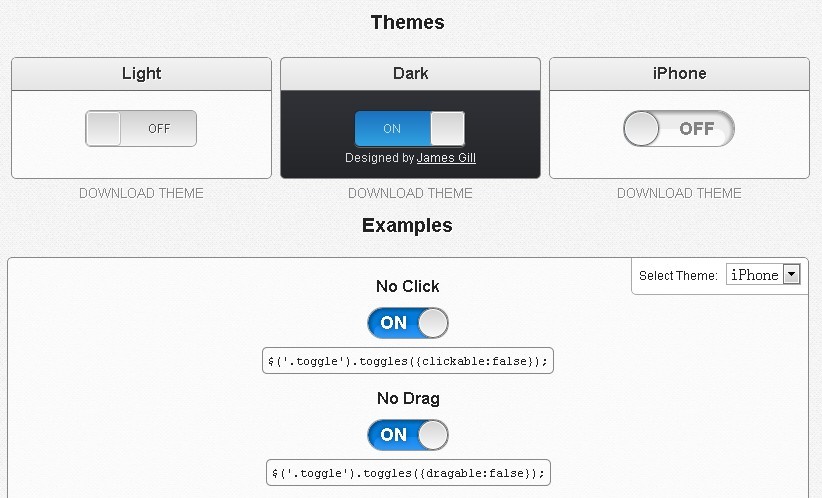This screenshot has height=498, width=822.
Task: Click the Light toggle's slider knob
Action: click(x=104, y=128)
